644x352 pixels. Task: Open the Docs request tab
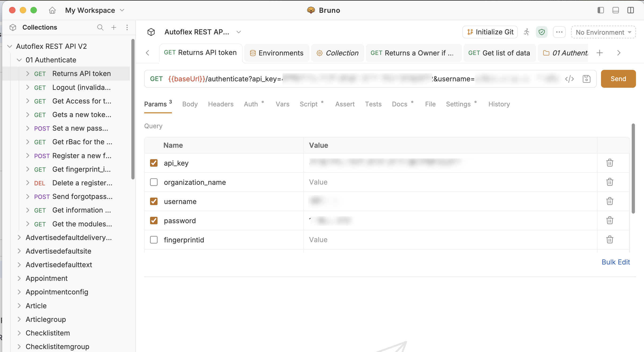coord(400,104)
